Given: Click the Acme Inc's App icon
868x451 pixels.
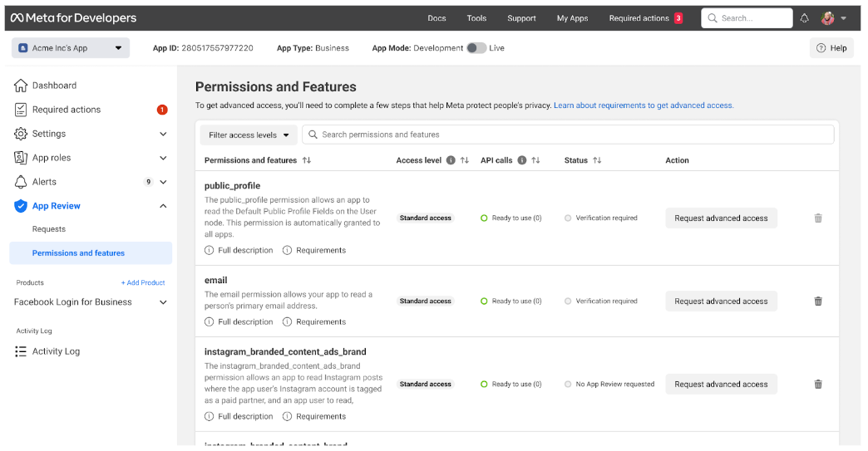Looking at the screenshot, I should [22, 48].
